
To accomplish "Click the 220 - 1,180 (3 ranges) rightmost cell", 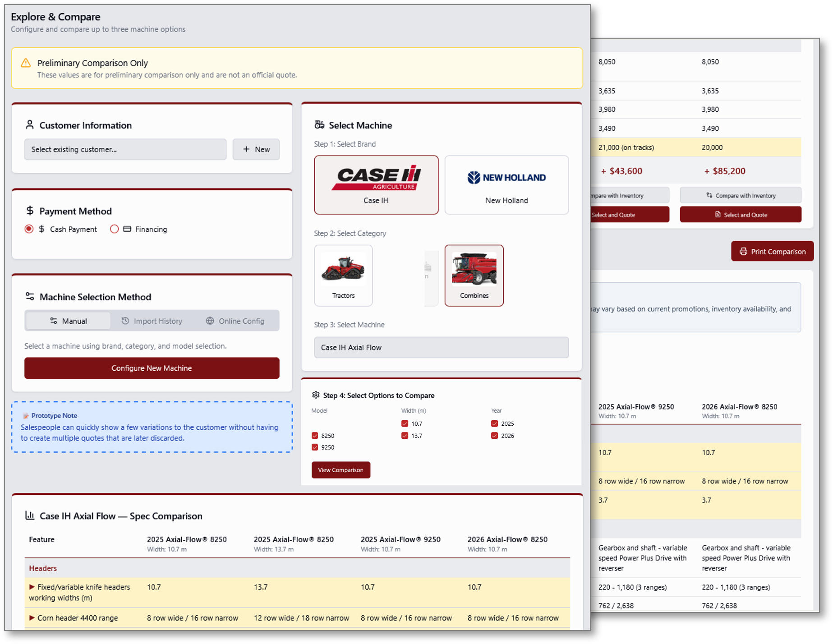I will tap(736, 587).
